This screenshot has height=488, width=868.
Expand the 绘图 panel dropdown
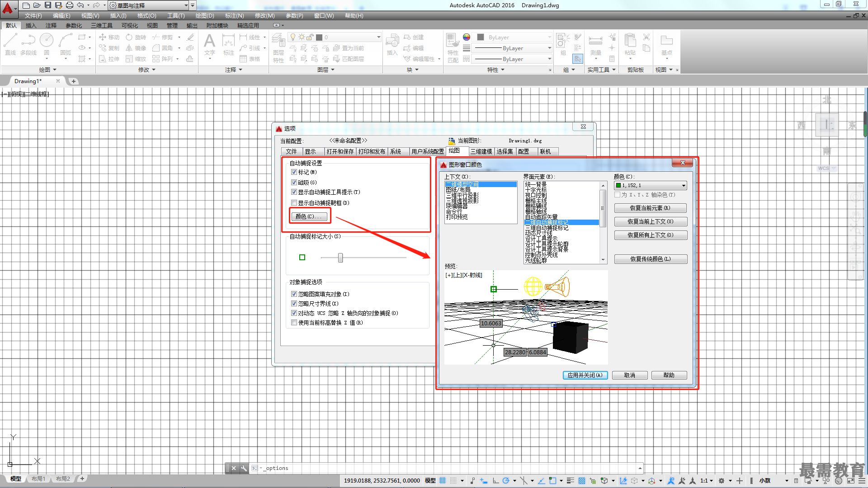tap(48, 70)
